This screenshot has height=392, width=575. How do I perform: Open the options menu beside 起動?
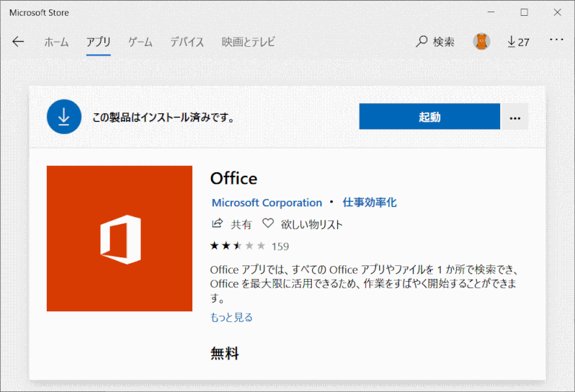514,117
